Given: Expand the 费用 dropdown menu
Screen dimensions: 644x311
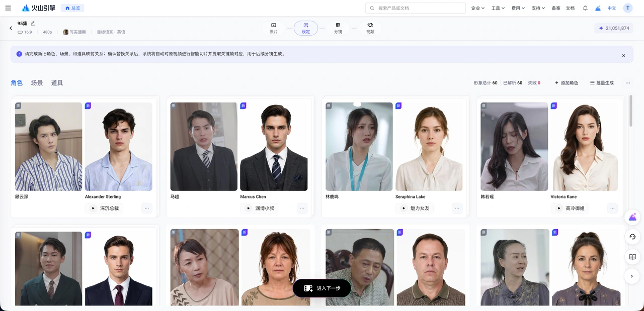Looking at the screenshot, I should click(x=518, y=8).
